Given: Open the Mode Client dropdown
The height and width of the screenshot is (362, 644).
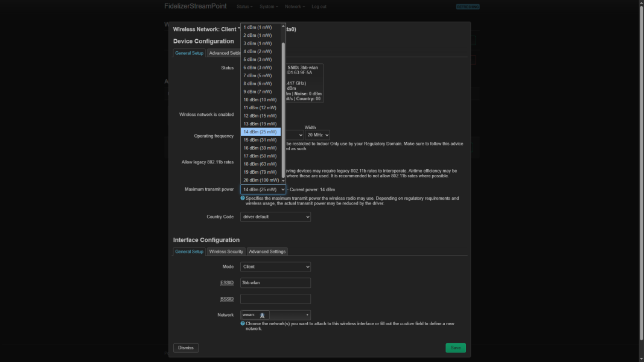Looking at the screenshot, I should click(275, 267).
